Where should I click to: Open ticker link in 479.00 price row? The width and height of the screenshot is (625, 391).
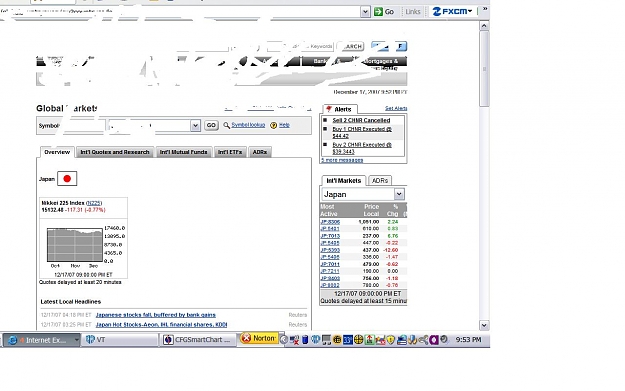pos(330,264)
